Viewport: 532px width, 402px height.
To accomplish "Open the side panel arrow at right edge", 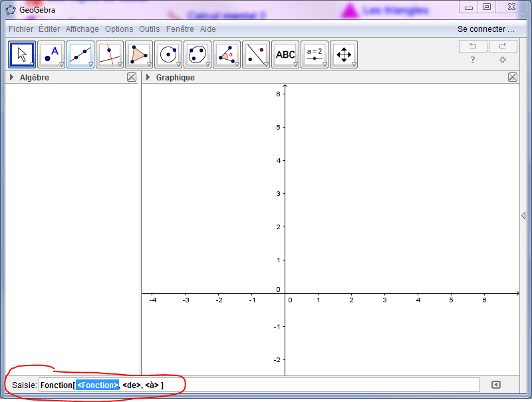I will [523, 215].
